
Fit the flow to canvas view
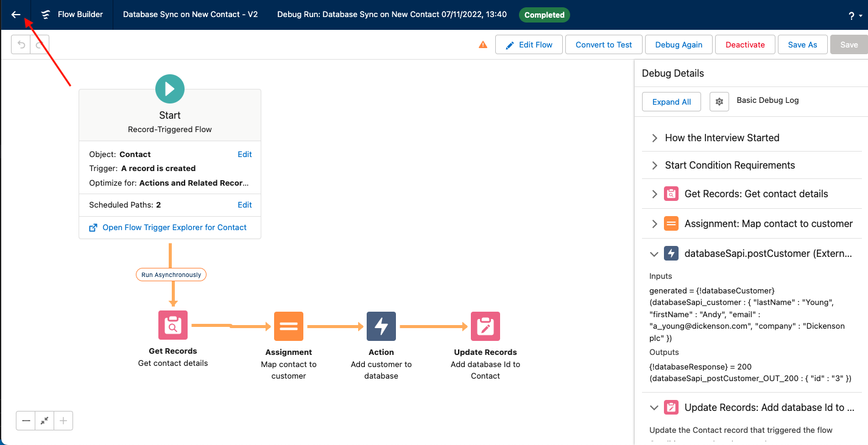click(x=44, y=421)
